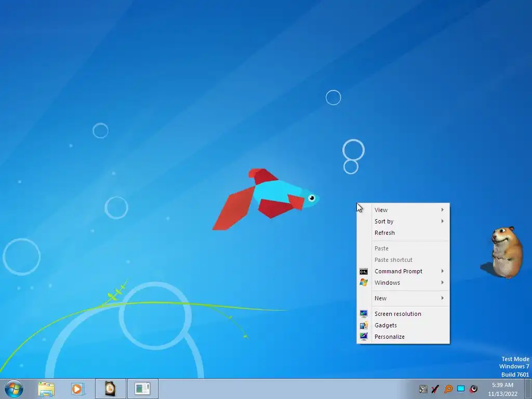Image resolution: width=532 pixels, height=399 pixels.
Task: Expand the arrow beside New
Action: 443,298
